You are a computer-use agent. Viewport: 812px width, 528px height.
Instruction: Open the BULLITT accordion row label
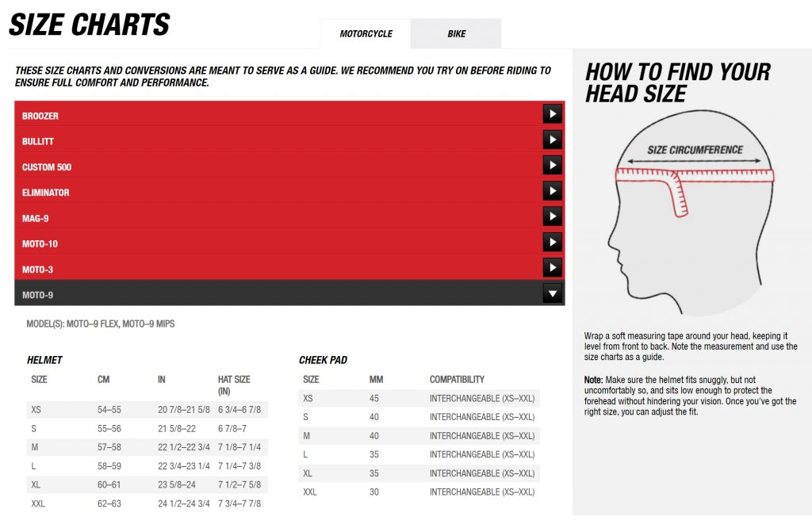tap(38, 141)
